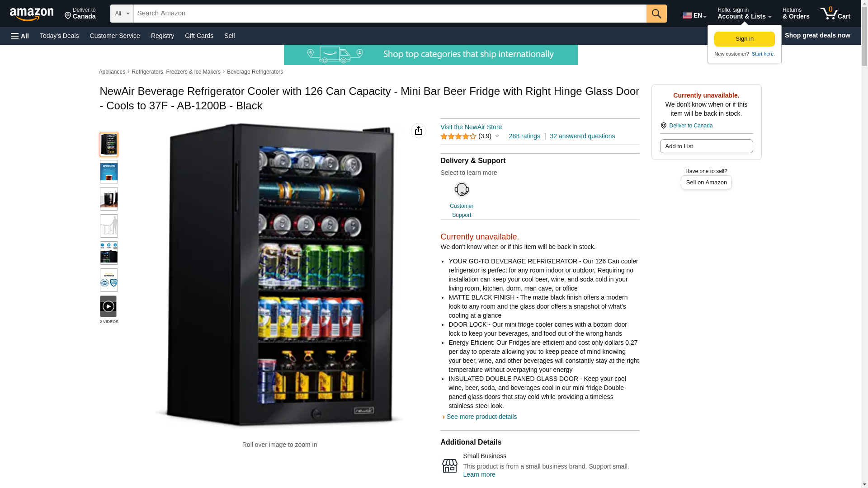Click the Amazon logo
868x488 pixels.
click(x=32, y=14)
